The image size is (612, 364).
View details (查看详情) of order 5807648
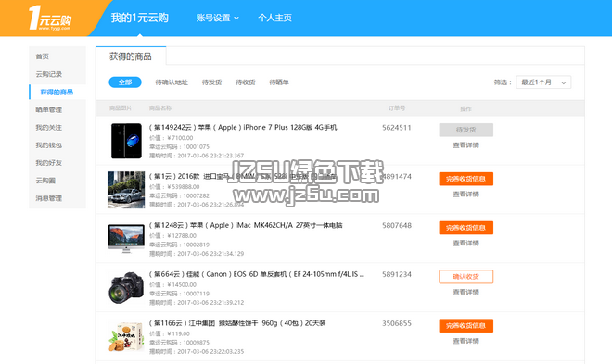pyautogui.click(x=466, y=244)
